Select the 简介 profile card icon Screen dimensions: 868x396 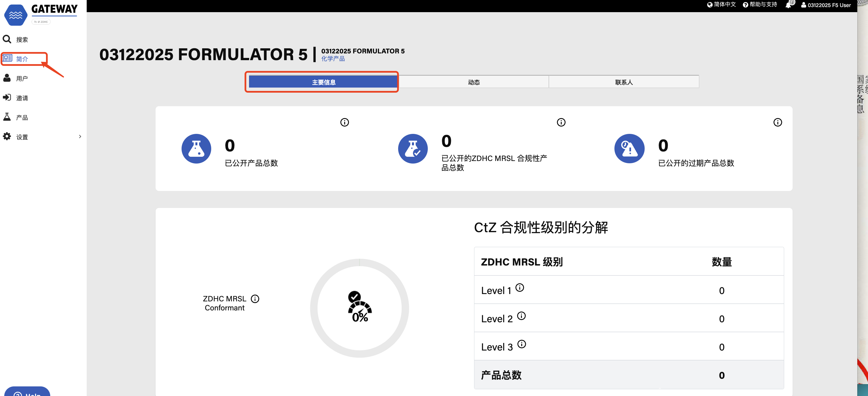[x=7, y=58]
